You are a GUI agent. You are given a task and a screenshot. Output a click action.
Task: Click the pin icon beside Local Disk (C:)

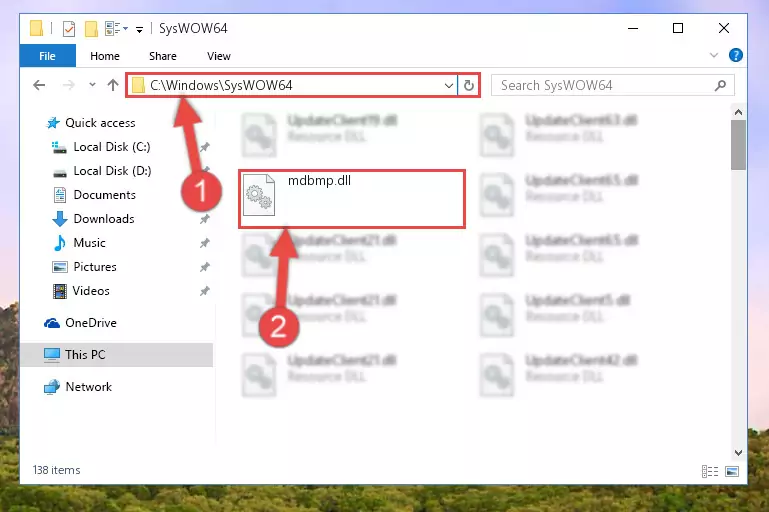205,147
